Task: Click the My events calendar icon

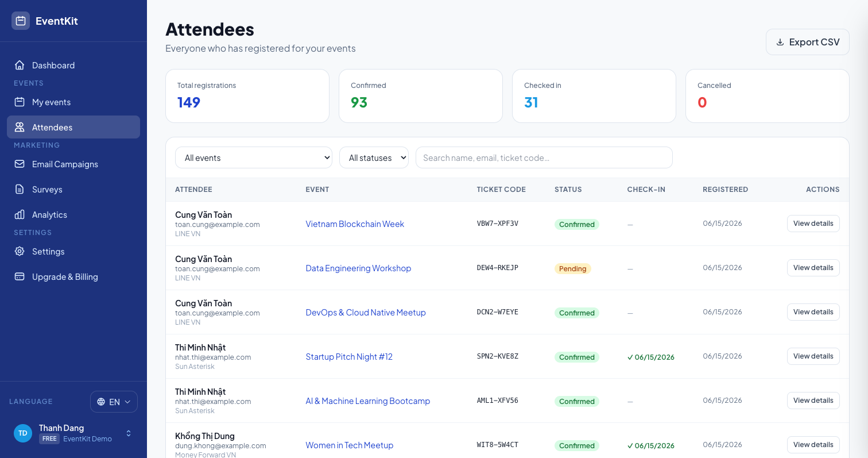Action: click(x=20, y=102)
